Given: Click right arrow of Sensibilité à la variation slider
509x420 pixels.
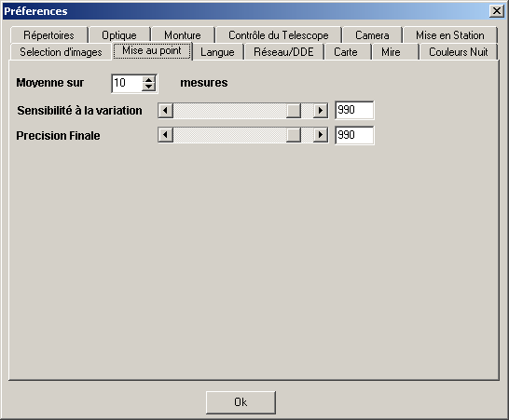Looking at the screenshot, I should pyautogui.click(x=321, y=111).
